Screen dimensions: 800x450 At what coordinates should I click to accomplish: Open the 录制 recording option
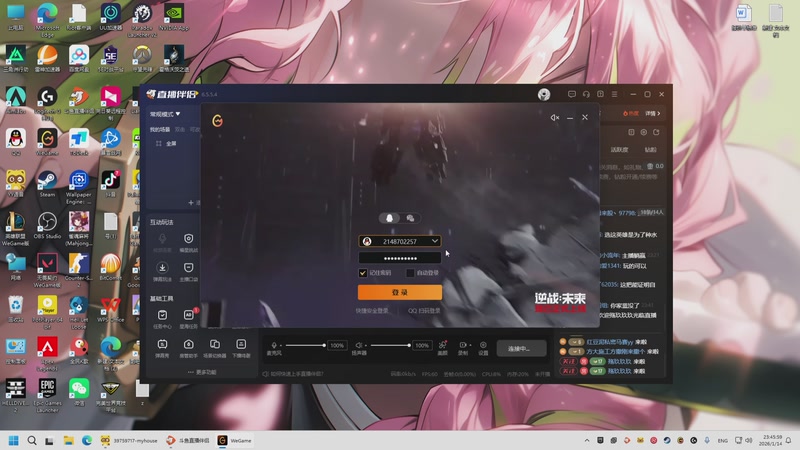(463, 348)
